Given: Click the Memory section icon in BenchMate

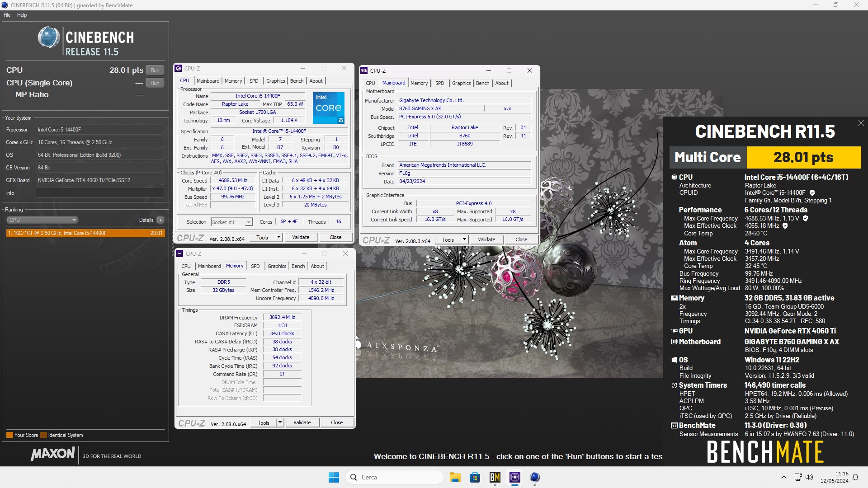Looking at the screenshot, I should point(674,298).
